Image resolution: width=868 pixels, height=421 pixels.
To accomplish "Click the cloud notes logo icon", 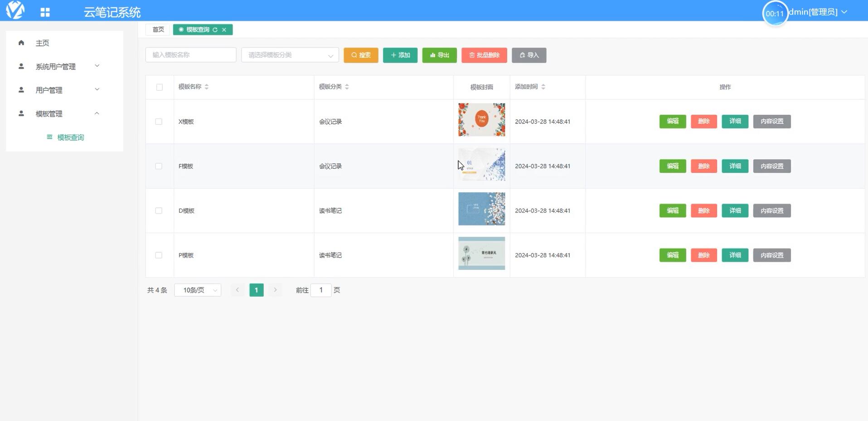I will [x=15, y=10].
